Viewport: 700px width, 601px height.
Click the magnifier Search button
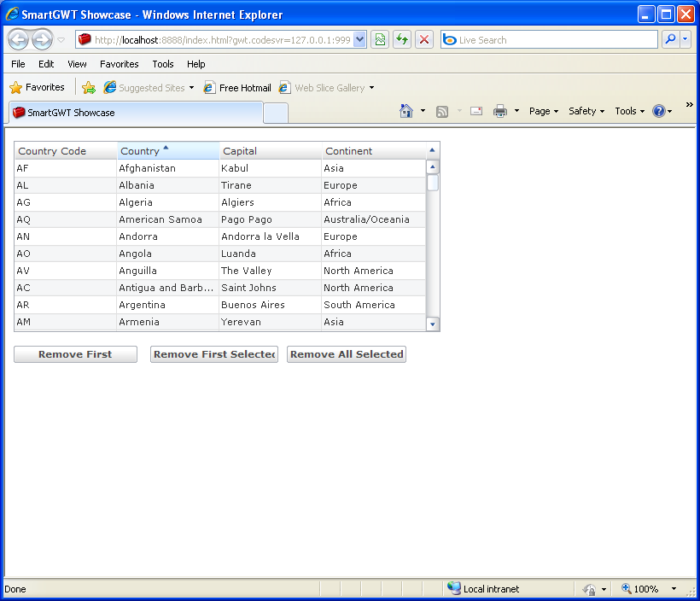[670, 40]
